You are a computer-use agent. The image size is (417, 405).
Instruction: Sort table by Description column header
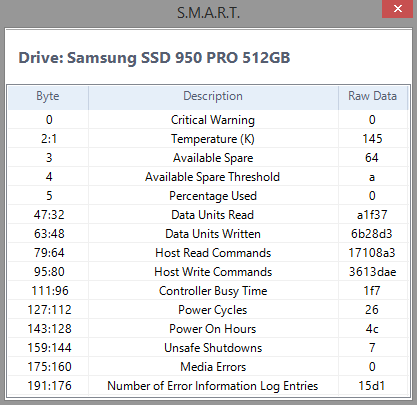(x=213, y=96)
